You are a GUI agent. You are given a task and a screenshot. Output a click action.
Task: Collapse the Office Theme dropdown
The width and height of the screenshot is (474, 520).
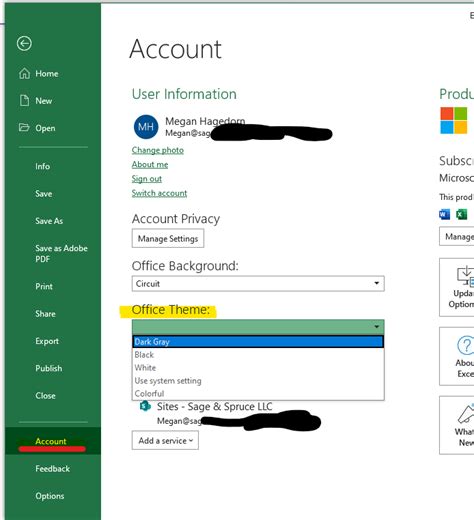point(258,327)
